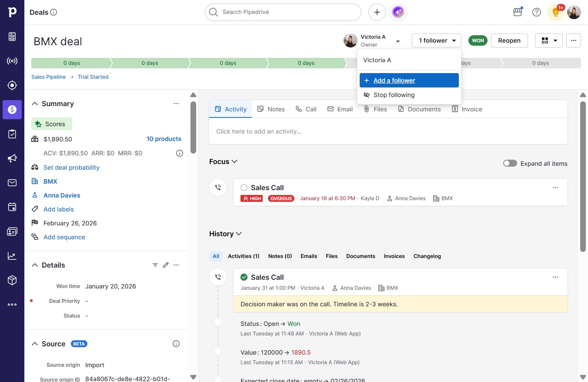Viewport: 588px width, 382px height.
Task: Click the info icon beside Deals title
Action: coord(54,12)
